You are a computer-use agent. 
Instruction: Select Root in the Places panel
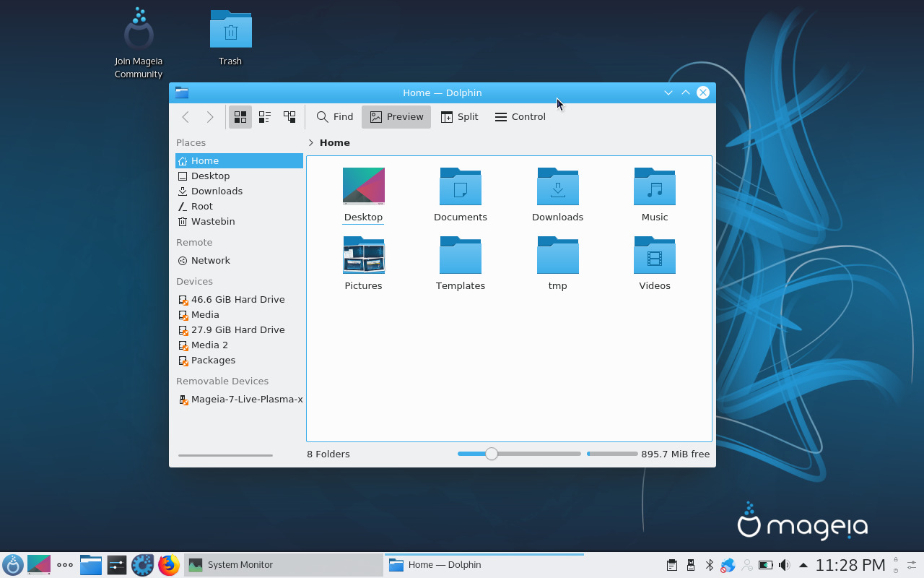[239, 207]
